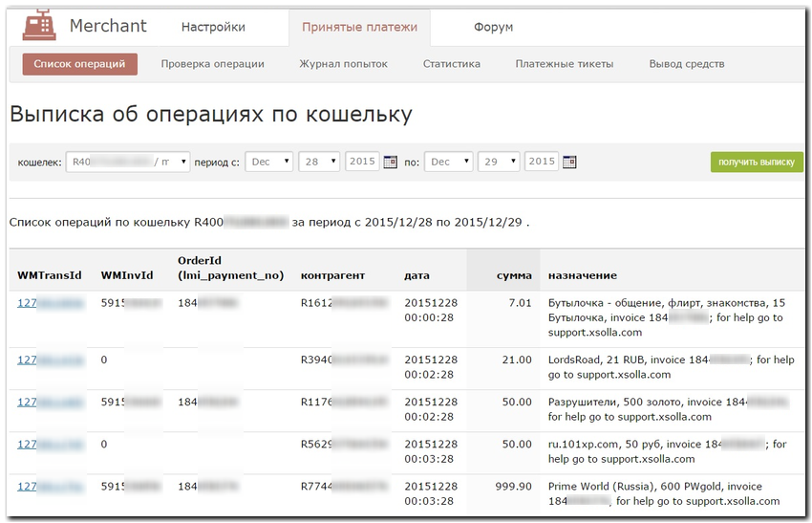Navigate to Вывод средств
Image resolution: width=812 pixels, height=523 pixels.
pyautogui.click(x=686, y=64)
